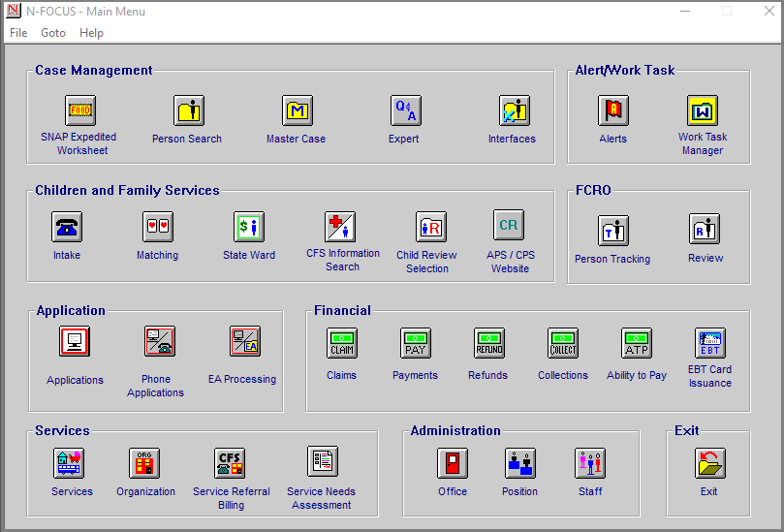Viewport: 784px width, 532px height.
Task: Open the Phone Applications icon
Action: (x=160, y=341)
